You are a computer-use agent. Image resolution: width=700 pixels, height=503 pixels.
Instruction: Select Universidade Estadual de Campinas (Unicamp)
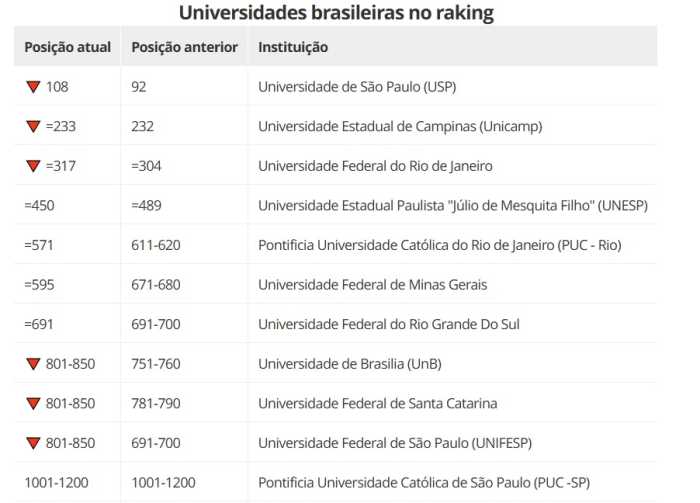pyautogui.click(x=400, y=126)
